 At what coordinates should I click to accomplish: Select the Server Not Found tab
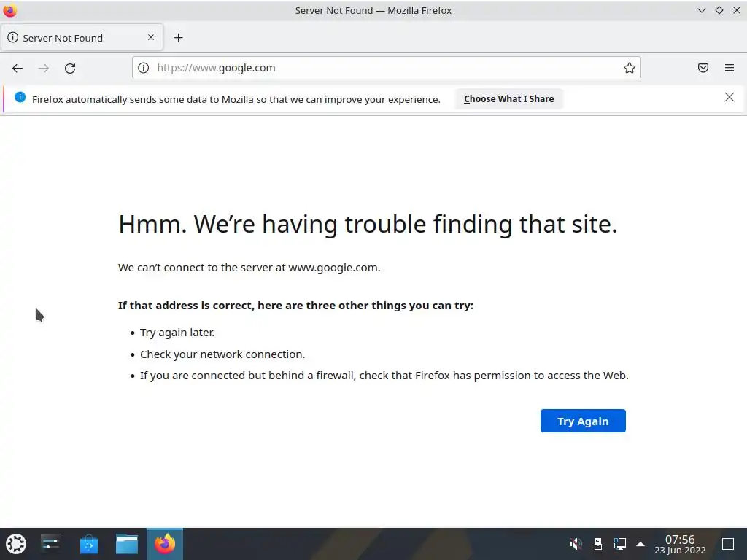[82, 38]
